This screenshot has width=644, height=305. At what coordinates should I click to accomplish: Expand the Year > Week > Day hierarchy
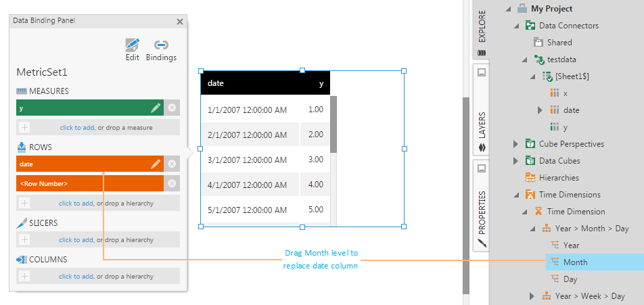click(532, 296)
